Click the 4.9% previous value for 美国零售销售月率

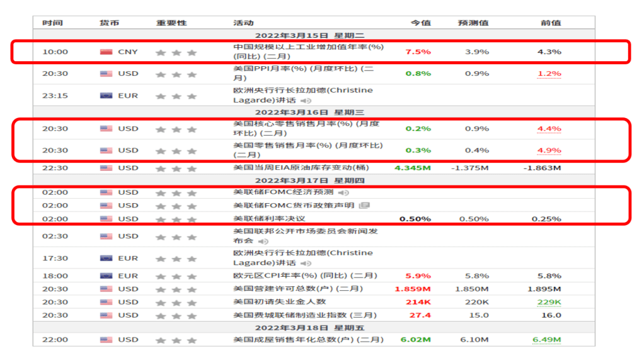click(x=549, y=150)
